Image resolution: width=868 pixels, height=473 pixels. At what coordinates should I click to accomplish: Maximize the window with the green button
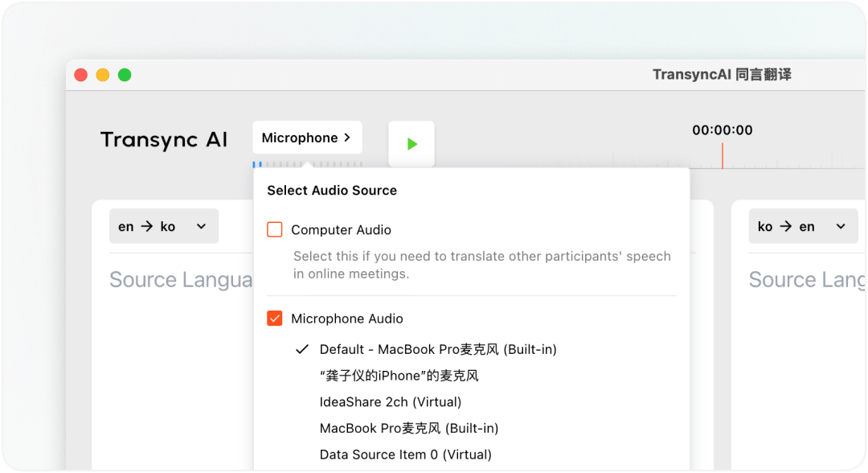[x=125, y=75]
